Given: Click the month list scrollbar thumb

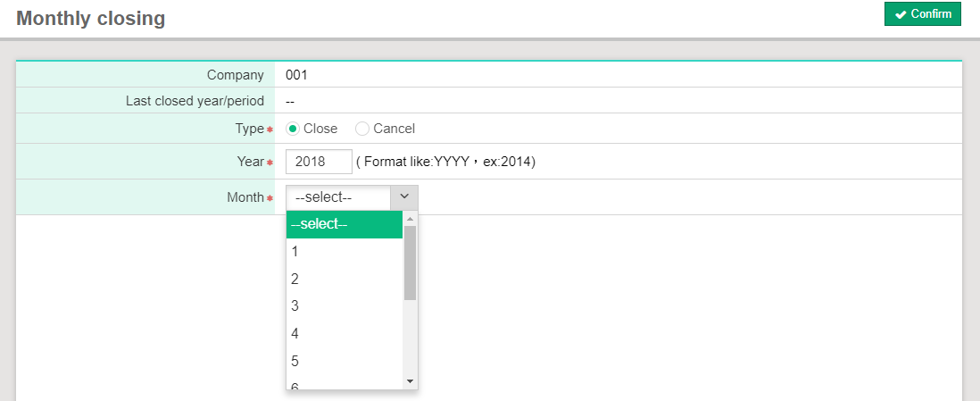Looking at the screenshot, I should pyautogui.click(x=411, y=262).
